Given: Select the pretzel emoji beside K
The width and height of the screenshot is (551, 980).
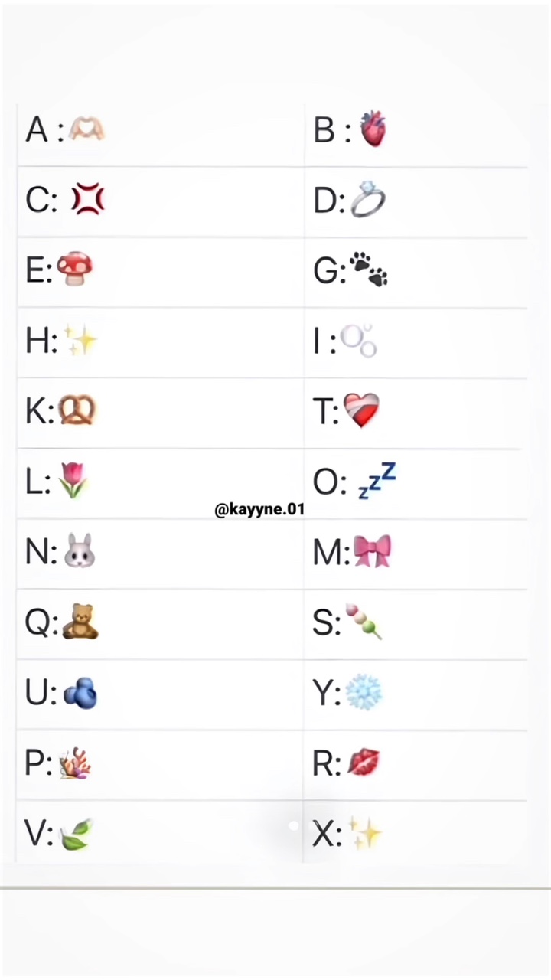Looking at the screenshot, I should tap(77, 411).
